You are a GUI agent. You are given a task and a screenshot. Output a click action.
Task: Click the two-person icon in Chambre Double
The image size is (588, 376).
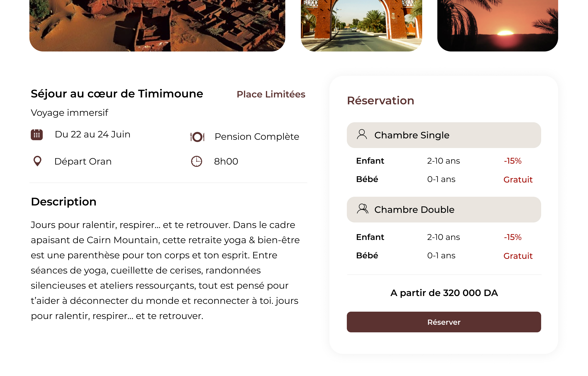coord(362,209)
